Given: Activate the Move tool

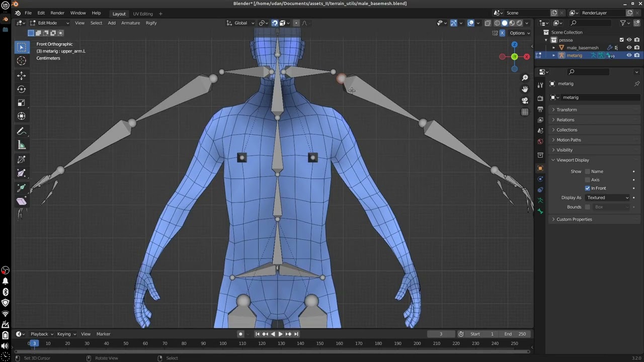Looking at the screenshot, I should [x=21, y=75].
